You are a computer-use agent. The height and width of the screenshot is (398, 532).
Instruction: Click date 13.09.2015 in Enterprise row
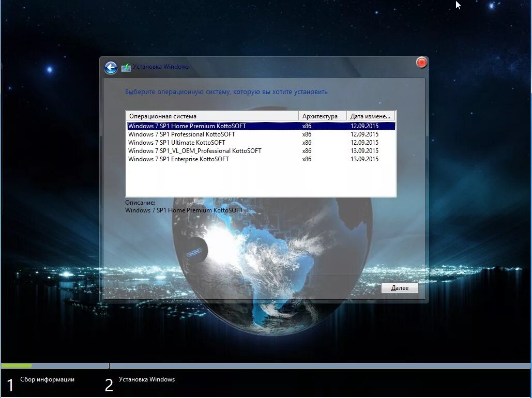tap(364, 159)
